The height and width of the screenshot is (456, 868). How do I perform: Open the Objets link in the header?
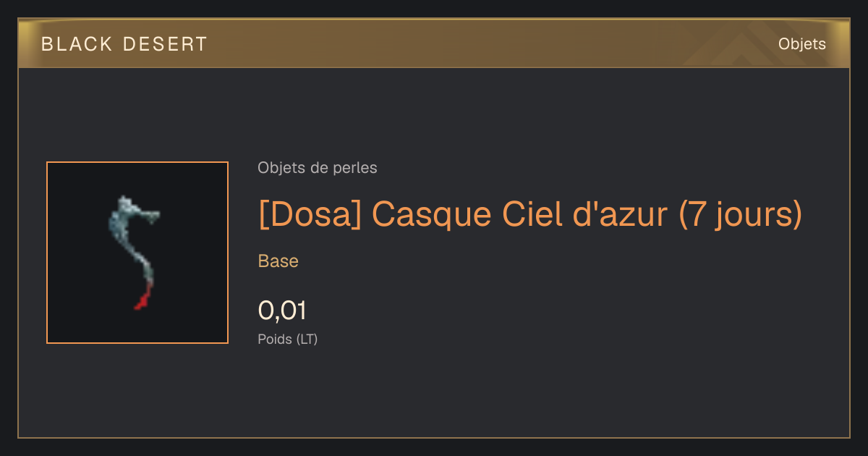(802, 44)
